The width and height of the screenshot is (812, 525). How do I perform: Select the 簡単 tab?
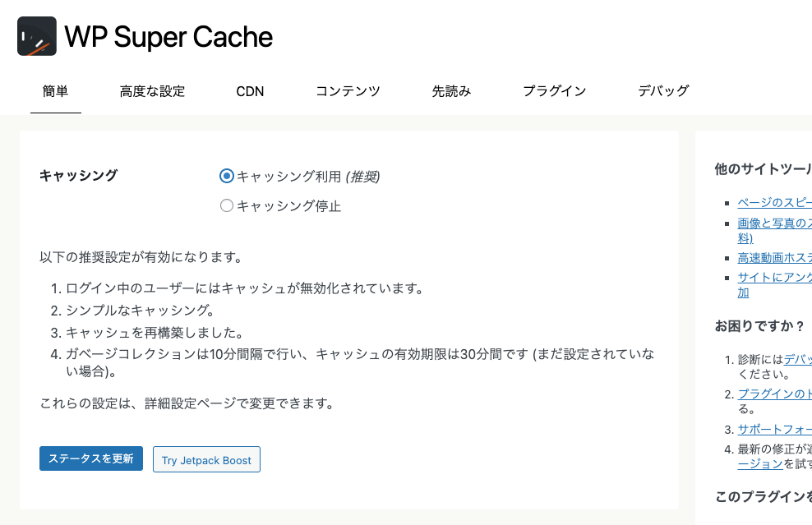click(55, 91)
